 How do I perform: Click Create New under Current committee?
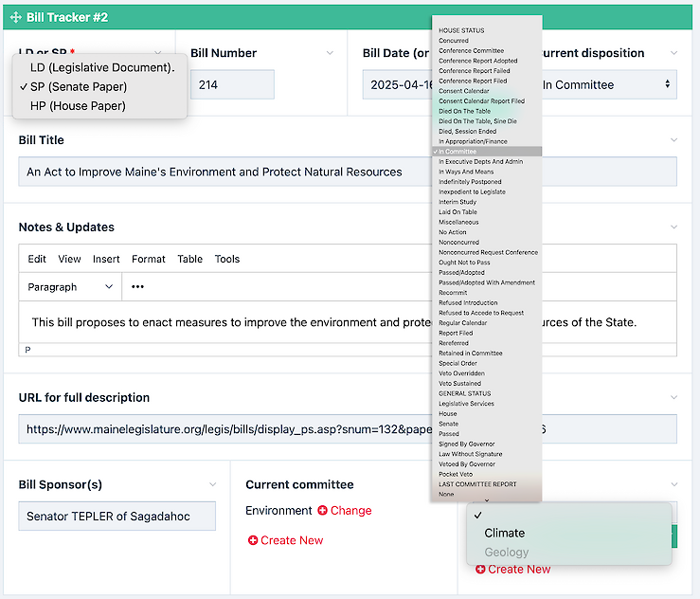tap(292, 540)
